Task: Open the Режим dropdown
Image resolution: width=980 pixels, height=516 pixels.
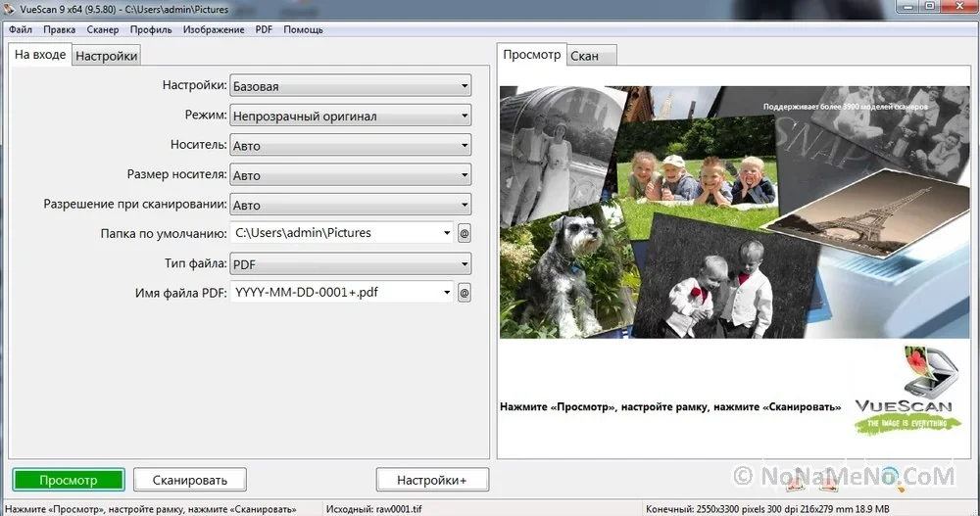Action: [350, 117]
